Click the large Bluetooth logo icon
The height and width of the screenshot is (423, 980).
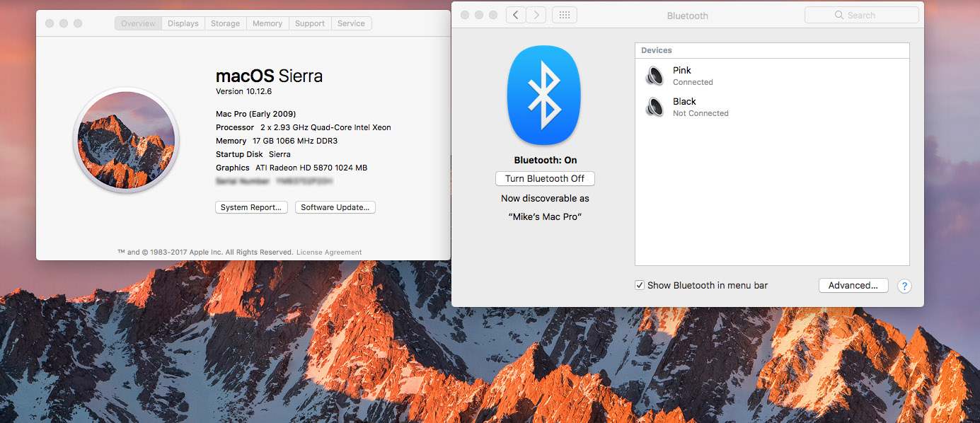(x=544, y=95)
